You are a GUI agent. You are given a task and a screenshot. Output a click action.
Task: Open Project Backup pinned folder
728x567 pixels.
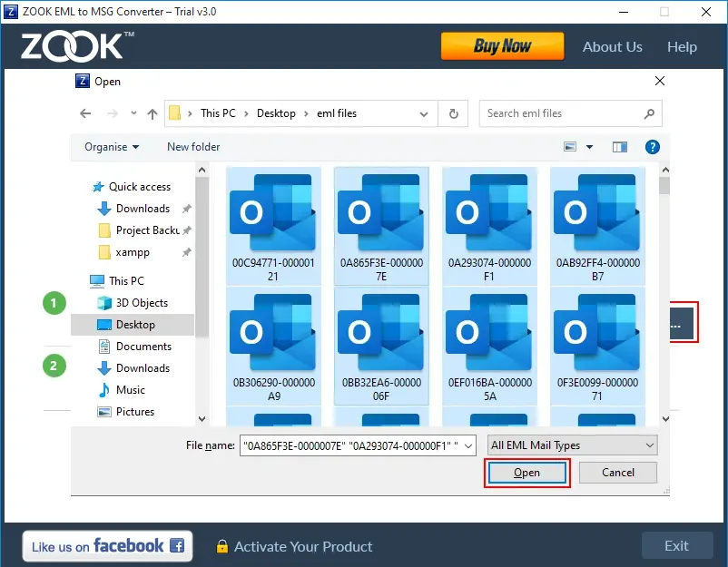click(138, 230)
